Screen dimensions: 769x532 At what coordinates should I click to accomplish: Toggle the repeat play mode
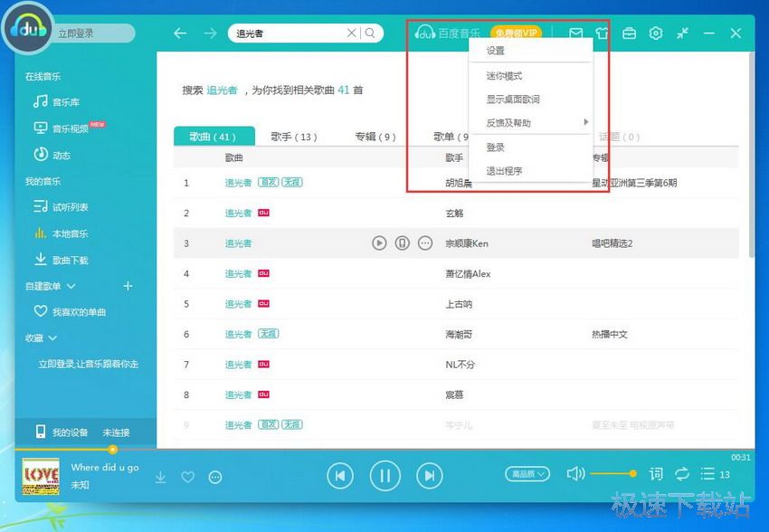(682, 474)
